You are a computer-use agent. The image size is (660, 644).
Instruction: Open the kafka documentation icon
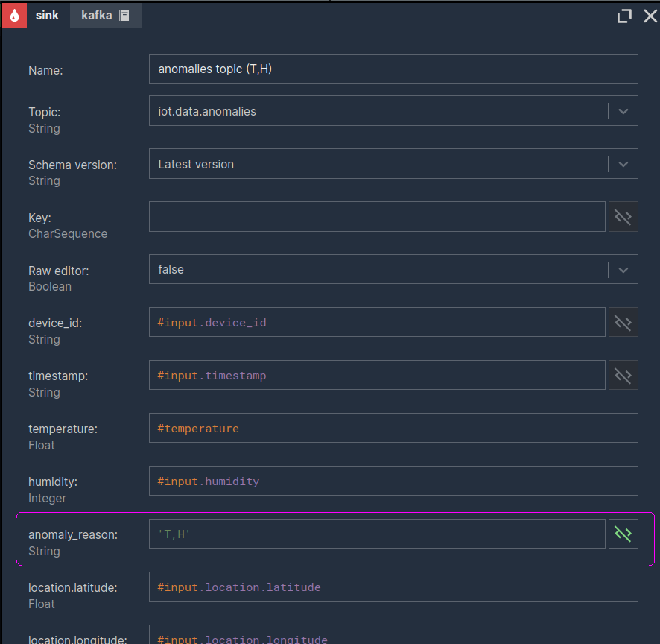click(124, 16)
